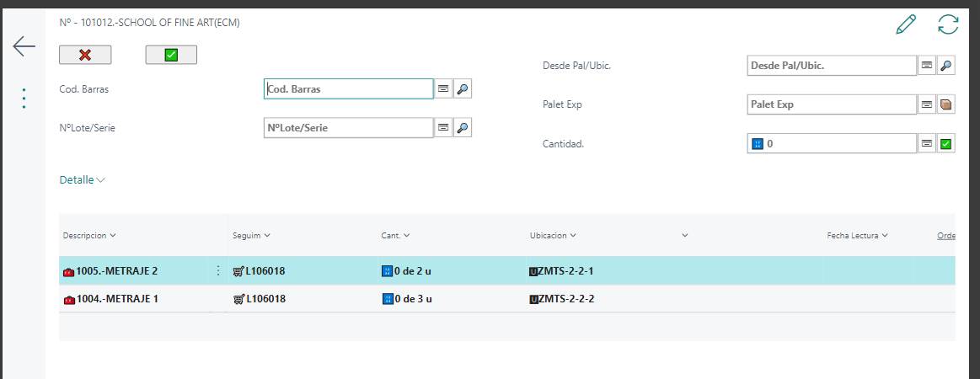
Task: Click location ZMTS-2-2-1
Action: (565, 271)
